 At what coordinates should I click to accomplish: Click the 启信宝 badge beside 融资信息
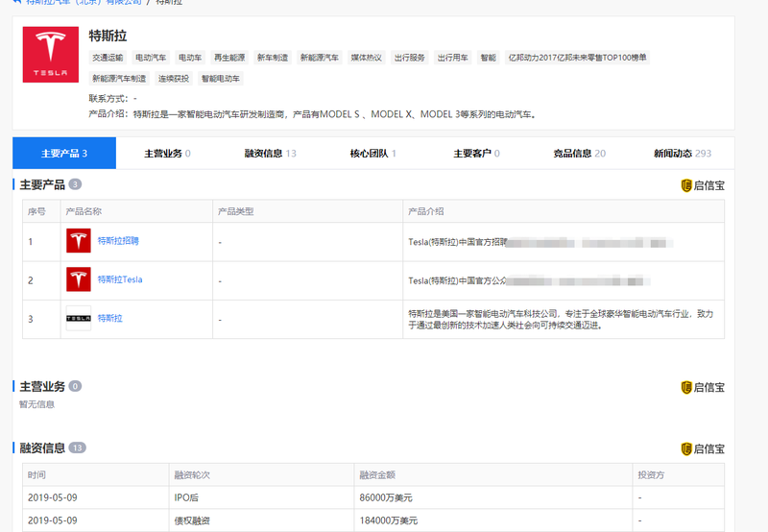pyautogui.click(x=703, y=448)
